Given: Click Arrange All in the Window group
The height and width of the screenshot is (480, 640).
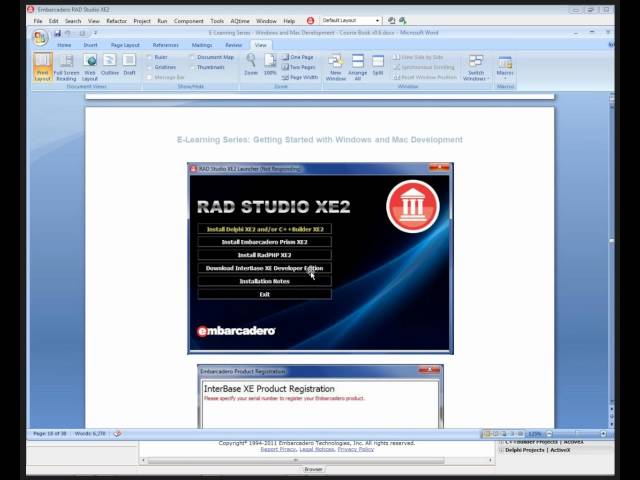Looking at the screenshot, I should (x=358, y=67).
